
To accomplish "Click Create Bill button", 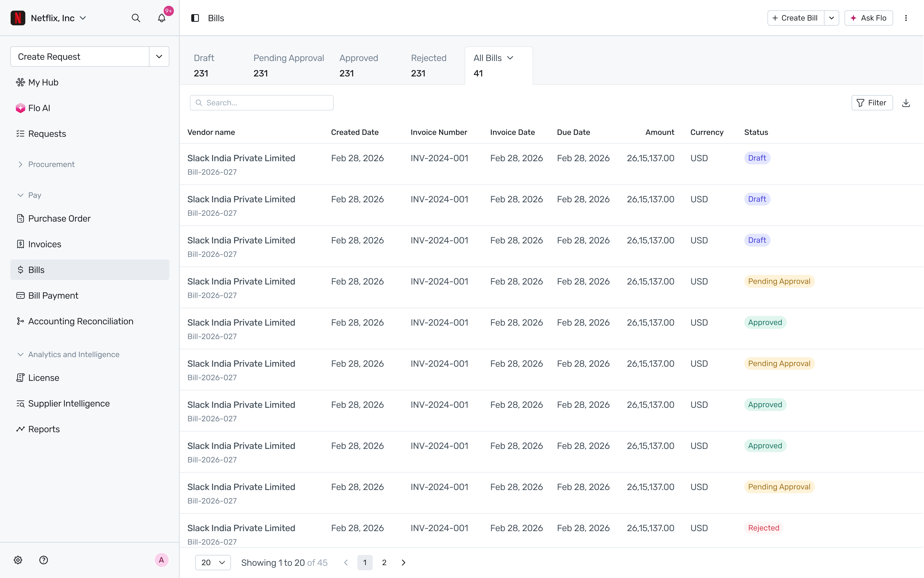I will [x=796, y=18].
